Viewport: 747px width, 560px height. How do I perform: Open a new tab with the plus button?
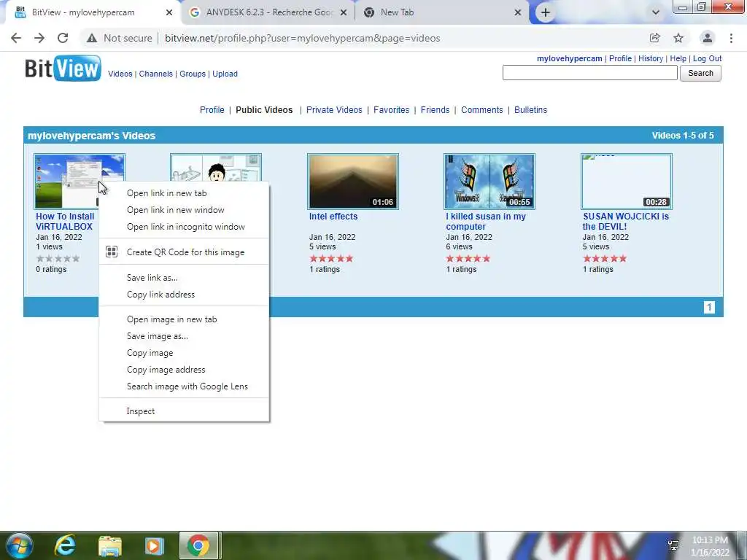tap(546, 12)
